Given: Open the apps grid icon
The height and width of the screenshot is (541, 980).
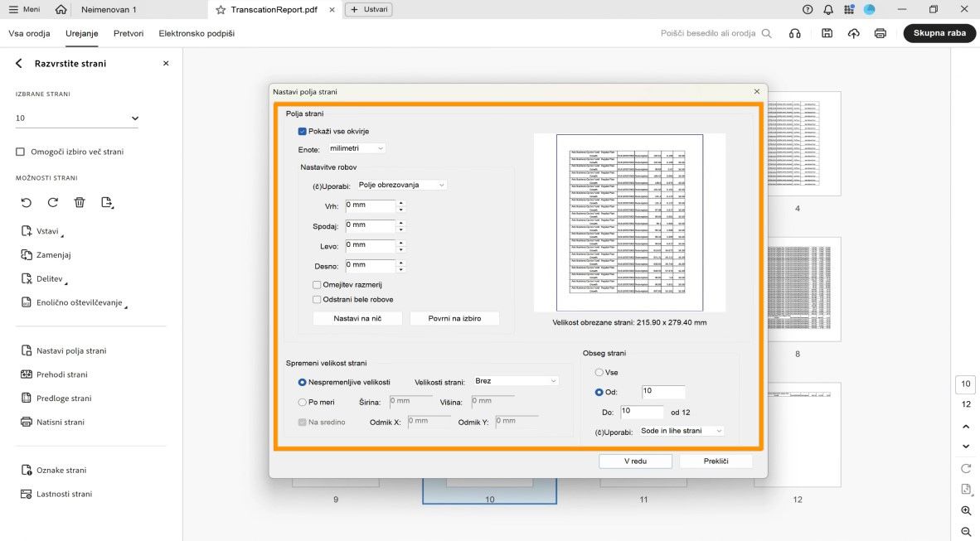Looking at the screenshot, I should [849, 9].
